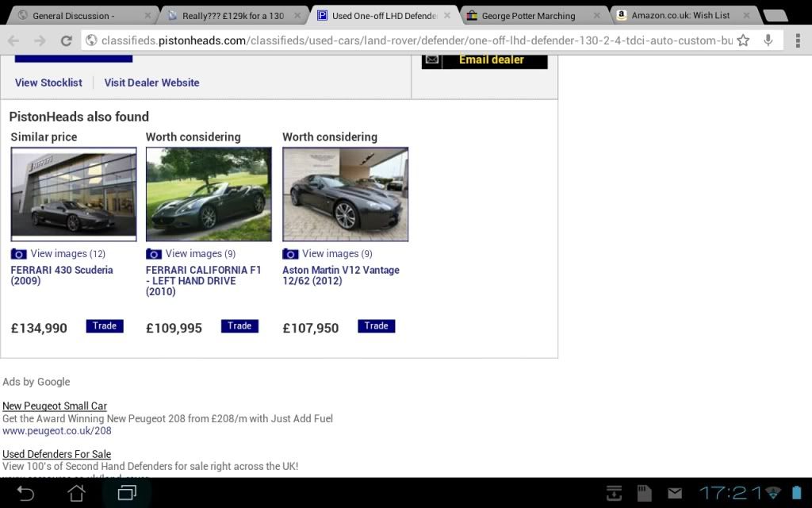Select the £134,990 price text

(39, 328)
